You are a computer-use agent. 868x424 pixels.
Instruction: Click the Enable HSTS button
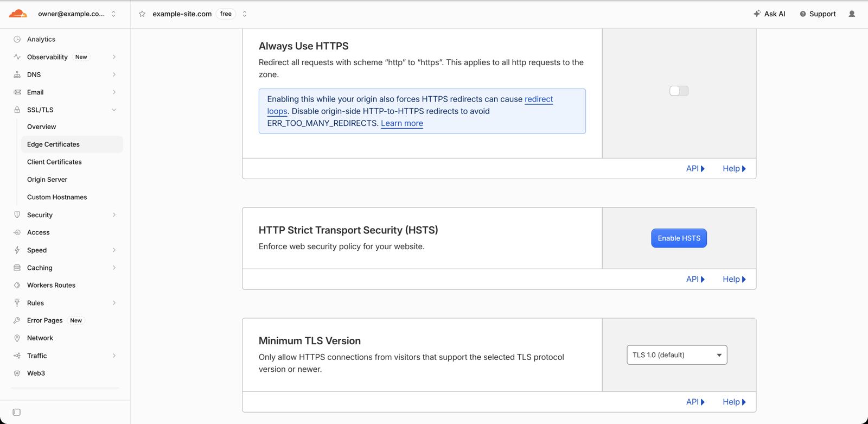click(679, 238)
